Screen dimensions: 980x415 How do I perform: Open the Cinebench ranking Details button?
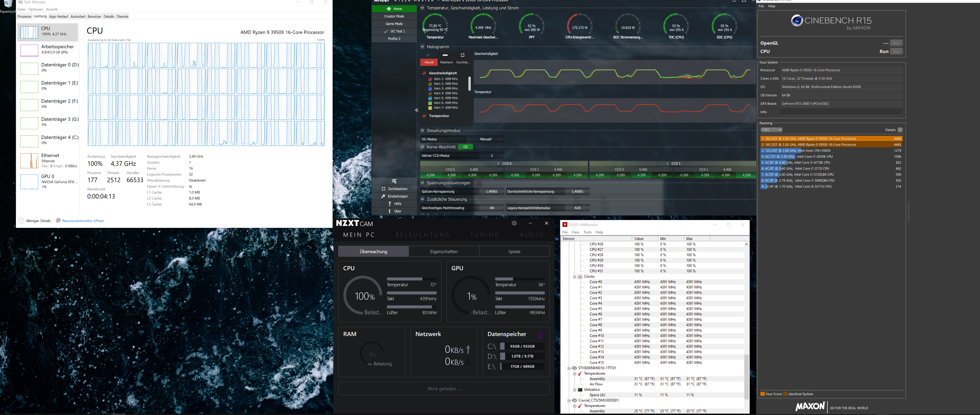point(900,130)
